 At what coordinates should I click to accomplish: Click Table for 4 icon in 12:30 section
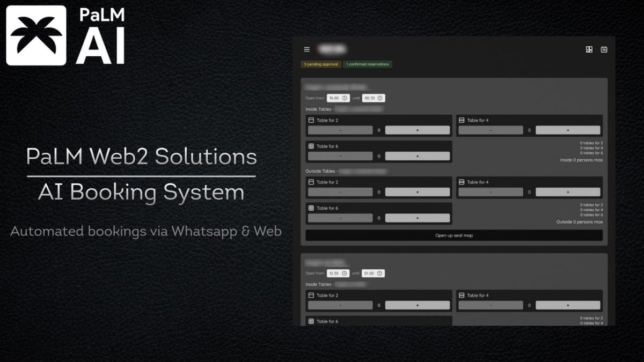[x=462, y=295]
